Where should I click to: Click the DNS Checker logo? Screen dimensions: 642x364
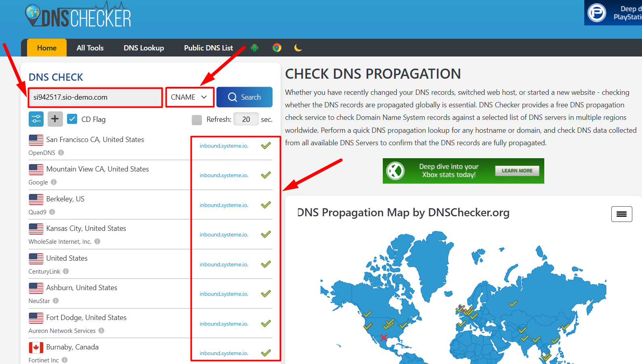click(x=78, y=15)
